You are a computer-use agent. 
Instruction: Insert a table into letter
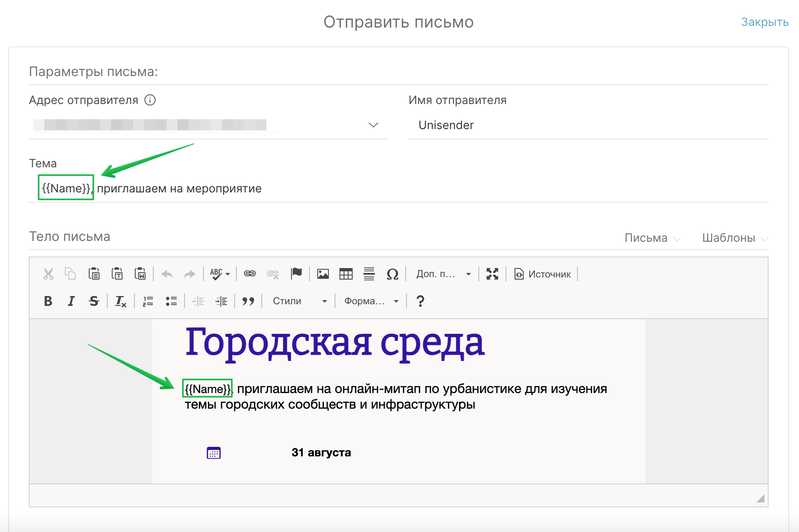346,274
